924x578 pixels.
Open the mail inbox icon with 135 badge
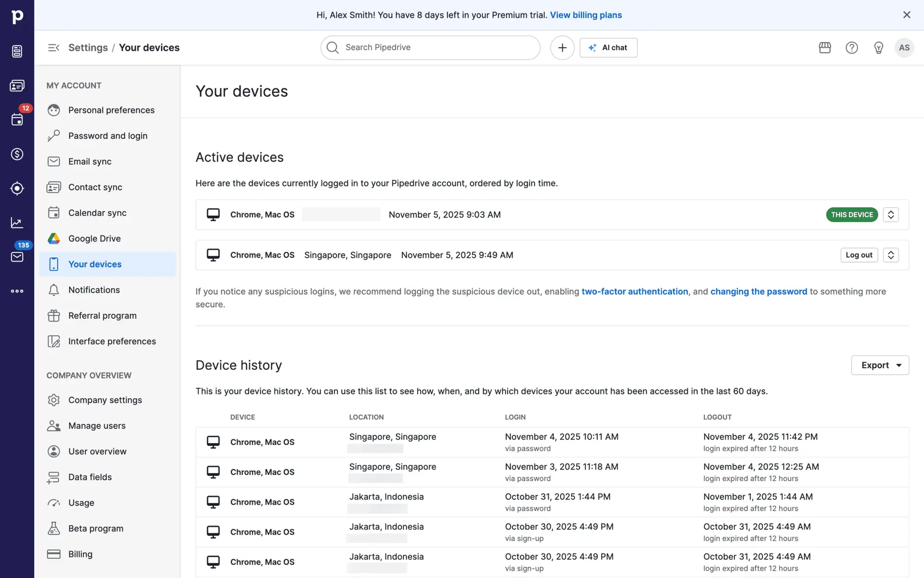(x=17, y=257)
